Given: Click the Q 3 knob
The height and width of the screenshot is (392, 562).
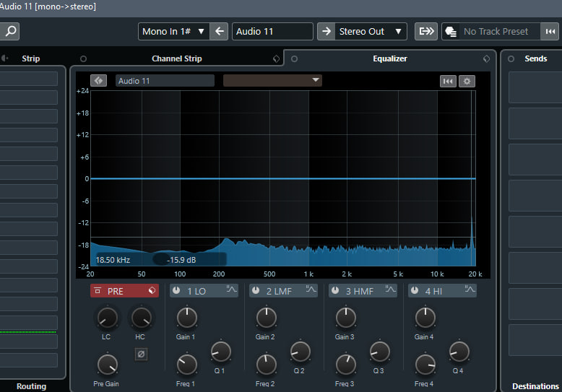Looking at the screenshot, I should (379, 352).
